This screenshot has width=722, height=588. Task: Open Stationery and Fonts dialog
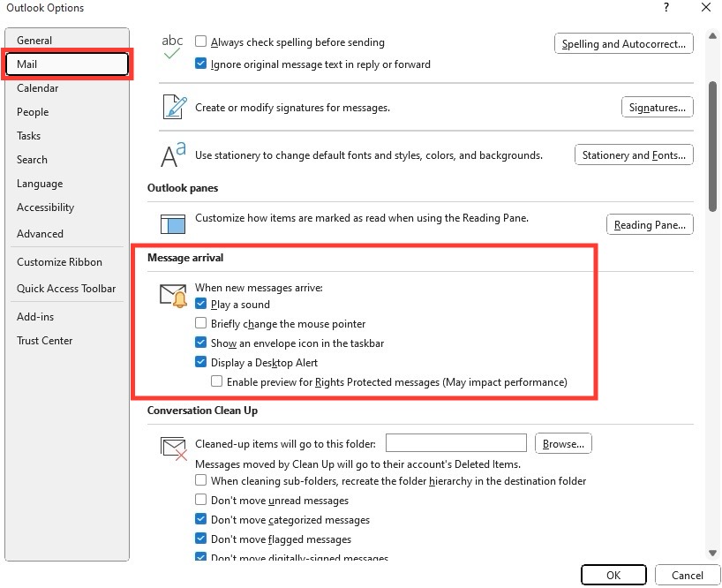click(x=634, y=155)
